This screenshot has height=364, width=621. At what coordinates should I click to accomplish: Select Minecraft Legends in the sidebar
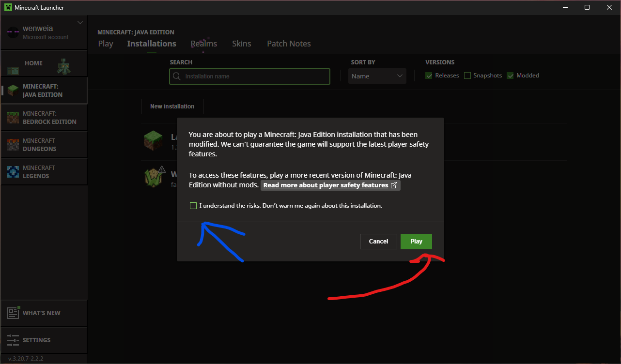[x=44, y=171]
